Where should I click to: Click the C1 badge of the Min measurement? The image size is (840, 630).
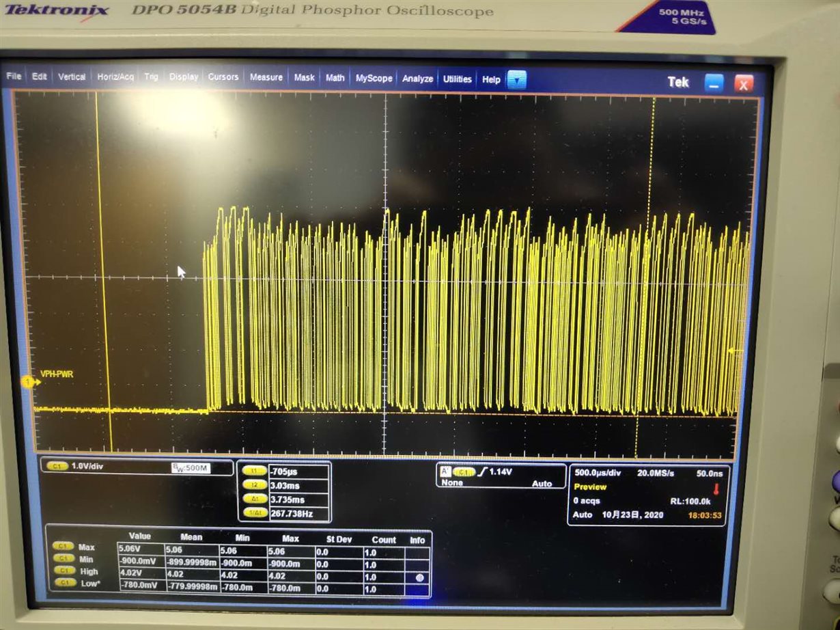(64, 559)
